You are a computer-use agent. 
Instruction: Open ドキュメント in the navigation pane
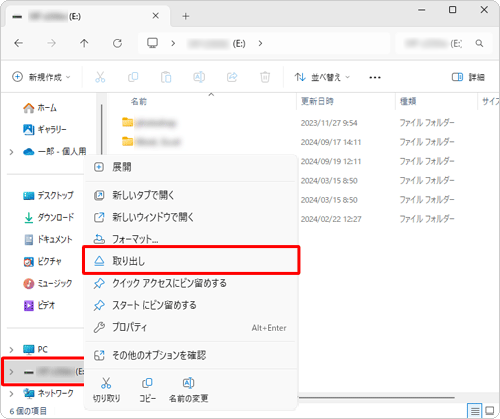coord(48,239)
